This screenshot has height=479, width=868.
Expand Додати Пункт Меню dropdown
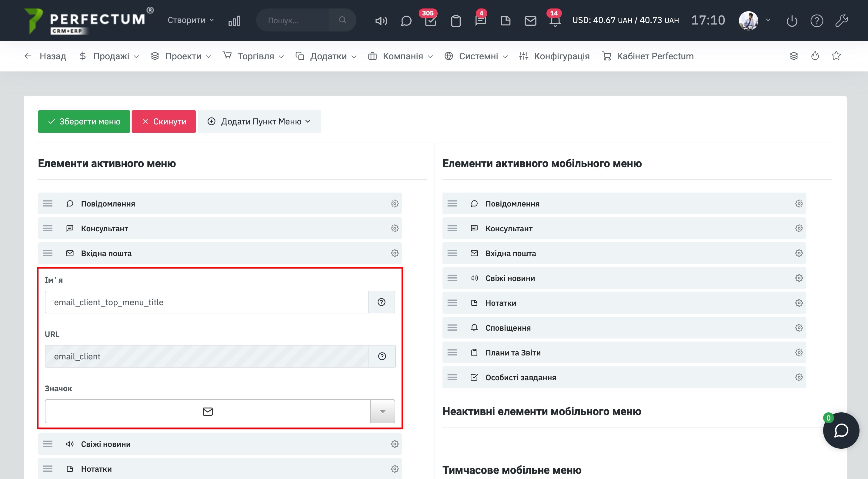[x=259, y=121]
